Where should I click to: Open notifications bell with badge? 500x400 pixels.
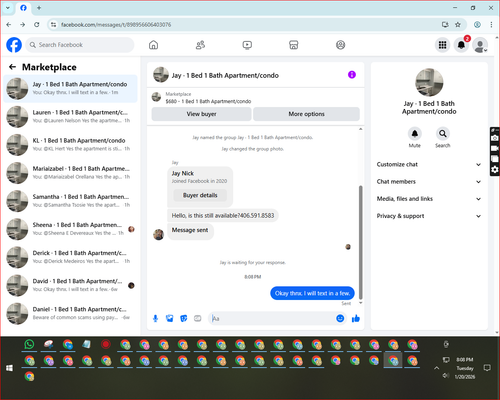coord(462,45)
